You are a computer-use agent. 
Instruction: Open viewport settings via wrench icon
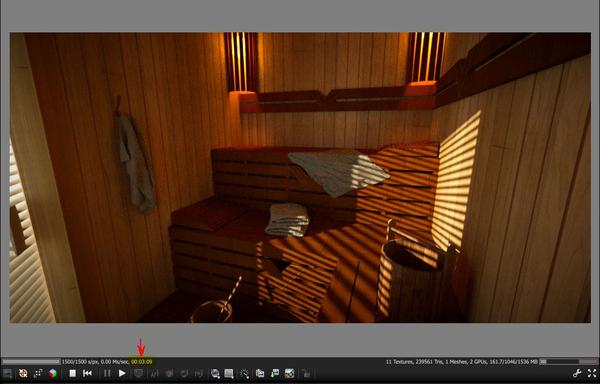pos(577,373)
